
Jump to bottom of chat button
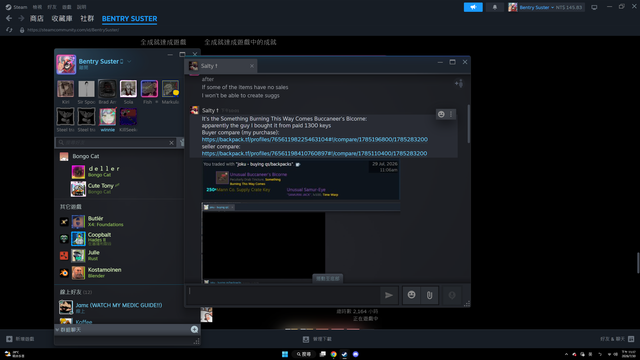pyautogui.click(x=328, y=278)
